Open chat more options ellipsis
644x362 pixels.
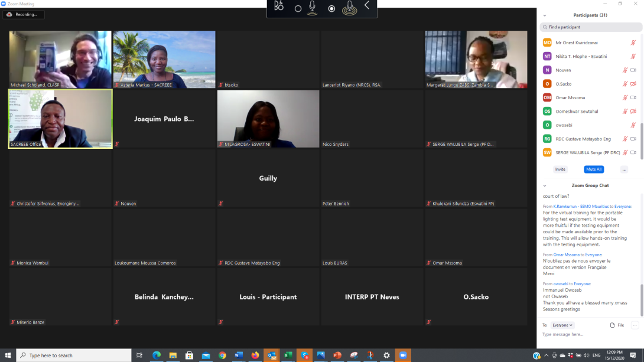[x=635, y=325]
